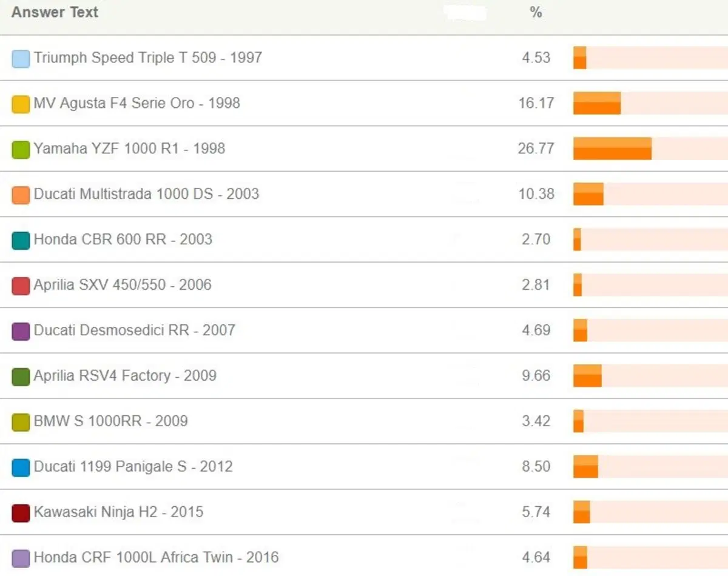The width and height of the screenshot is (728, 576).
Task: Click the 9.66 percentage value
Action: [x=536, y=377]
